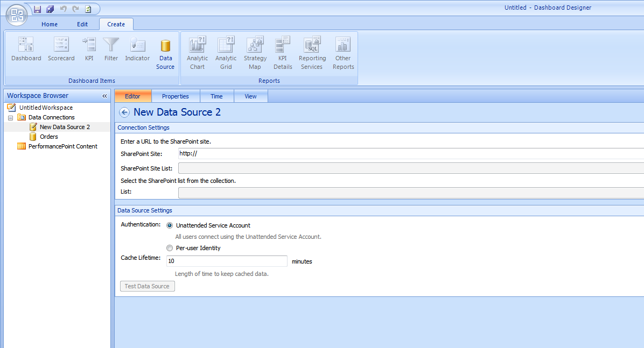Select the Per-user Identity radio button
644x348 pixels.
point(170,248)
